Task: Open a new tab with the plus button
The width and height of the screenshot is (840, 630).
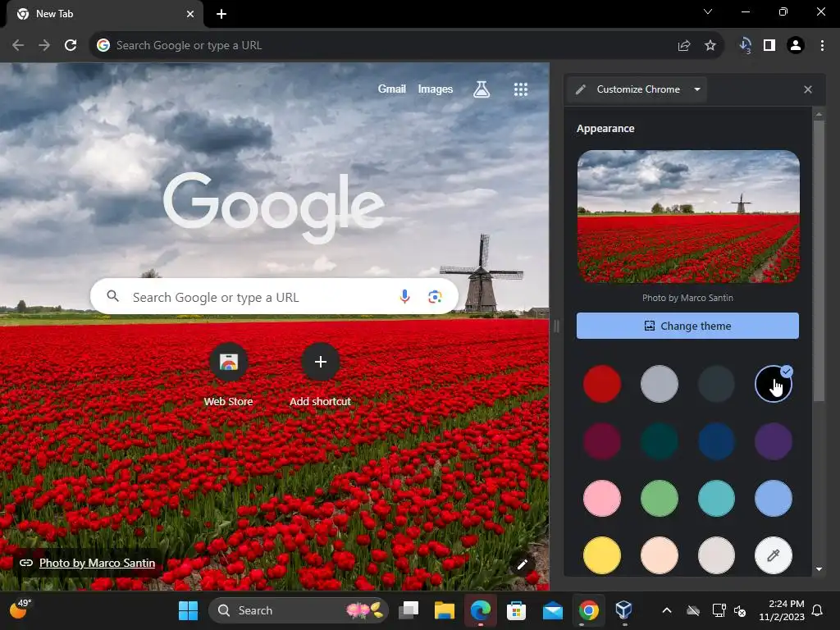Action: tap(221, 14)
